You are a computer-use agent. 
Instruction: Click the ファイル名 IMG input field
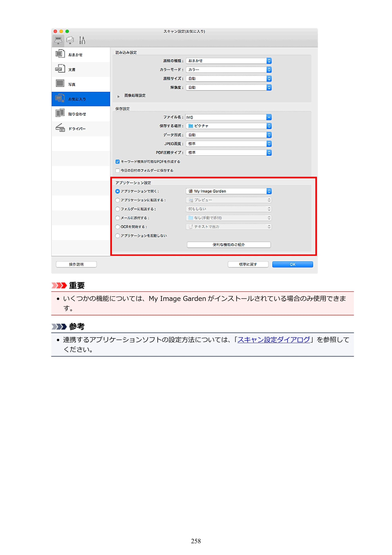tap(226, 118)
